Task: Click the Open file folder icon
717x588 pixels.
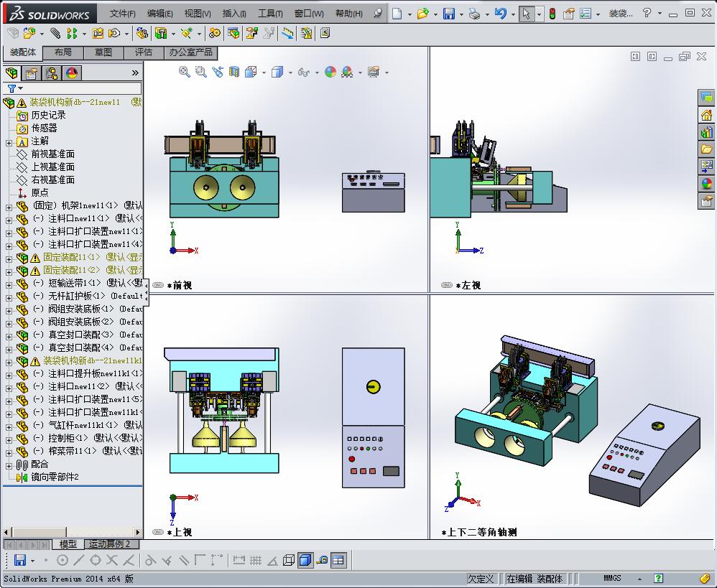Action: (x=423, y=14)
